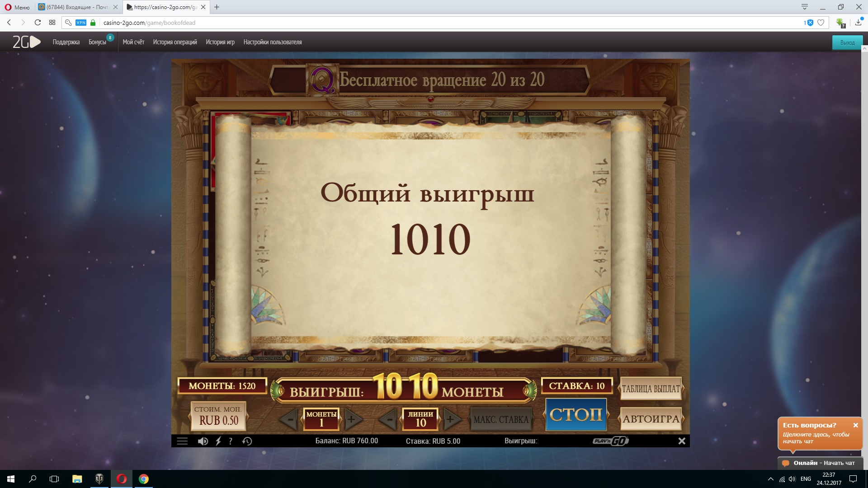Mute the game sound speaker icon
Image resolution: width=868 pixels, height=488 pixels.
pos(203,441)
